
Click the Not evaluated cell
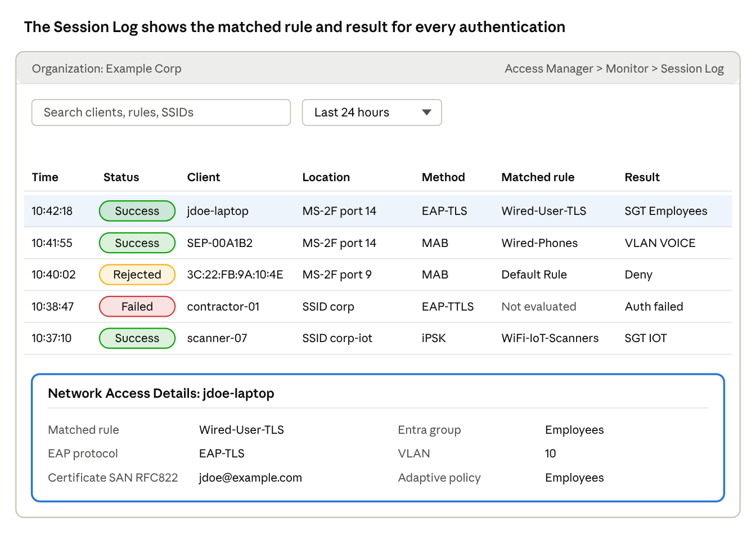tap(539, 307)
